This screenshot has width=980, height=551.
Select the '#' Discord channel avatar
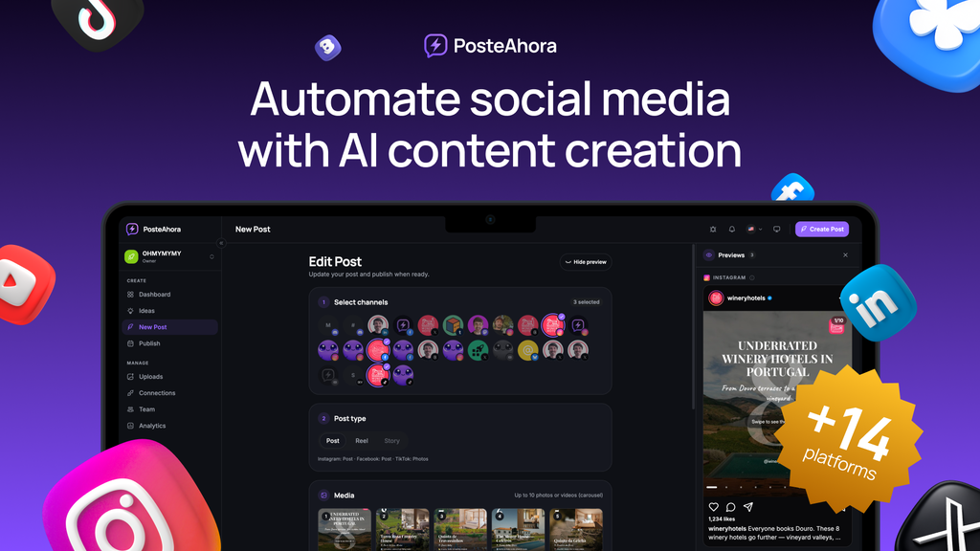pyautogui.click(x=353, y=325)
